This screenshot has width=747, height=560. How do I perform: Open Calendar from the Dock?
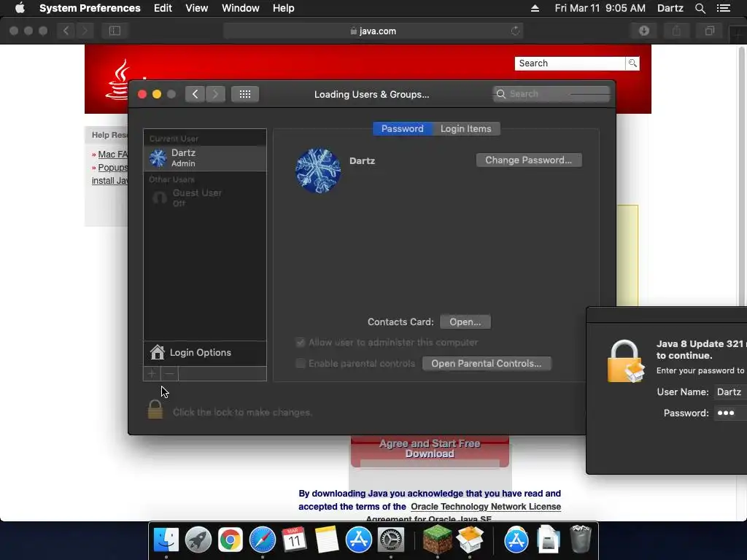coord(294,540)
